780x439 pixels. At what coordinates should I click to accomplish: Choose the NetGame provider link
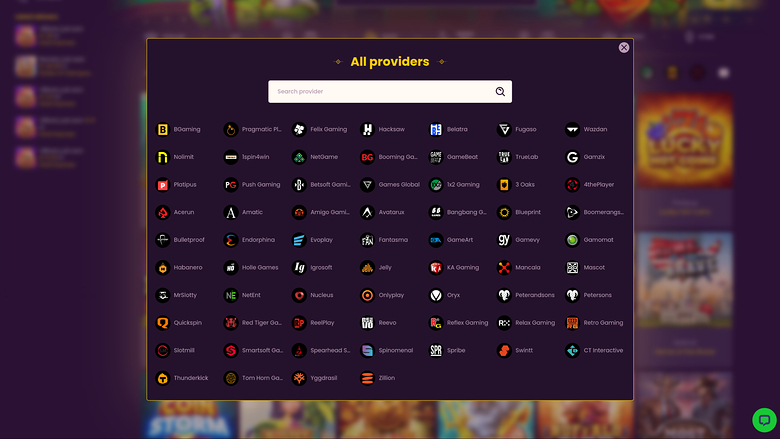(x=315, y=157)
